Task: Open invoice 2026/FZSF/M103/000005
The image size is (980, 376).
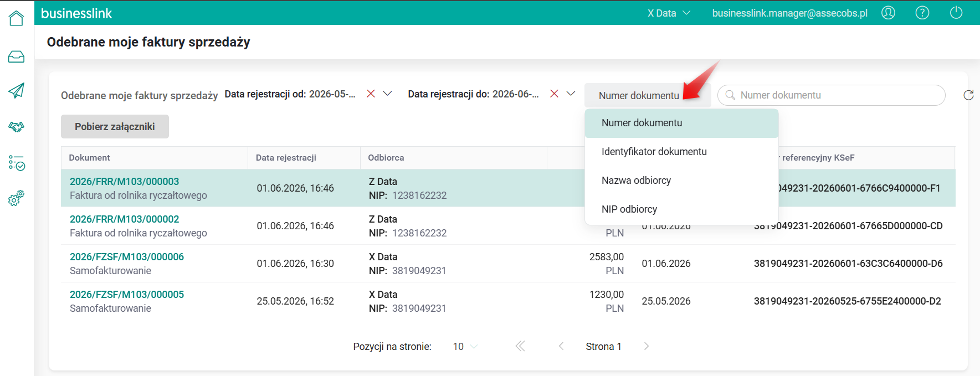Action: click(127, 295)
